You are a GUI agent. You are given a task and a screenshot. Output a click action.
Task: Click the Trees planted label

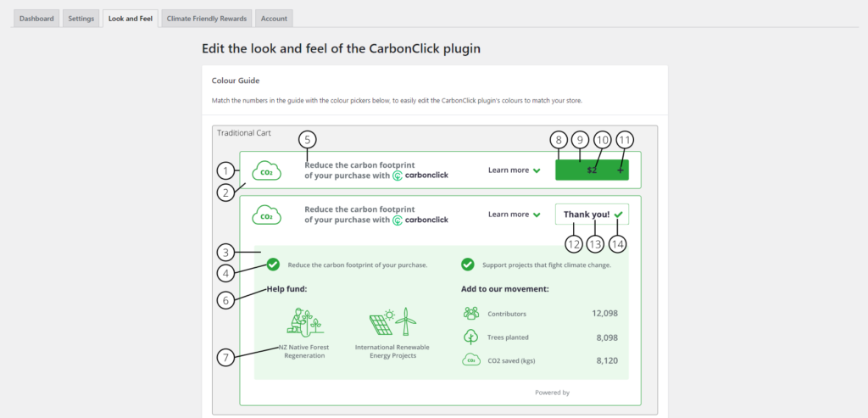pos(509,337)
